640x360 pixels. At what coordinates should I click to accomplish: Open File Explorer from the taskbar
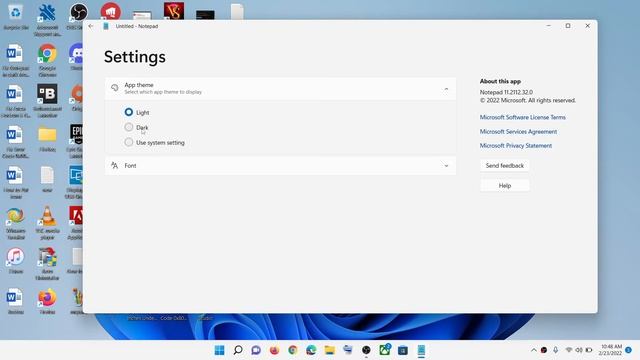[x=329, y=350]
